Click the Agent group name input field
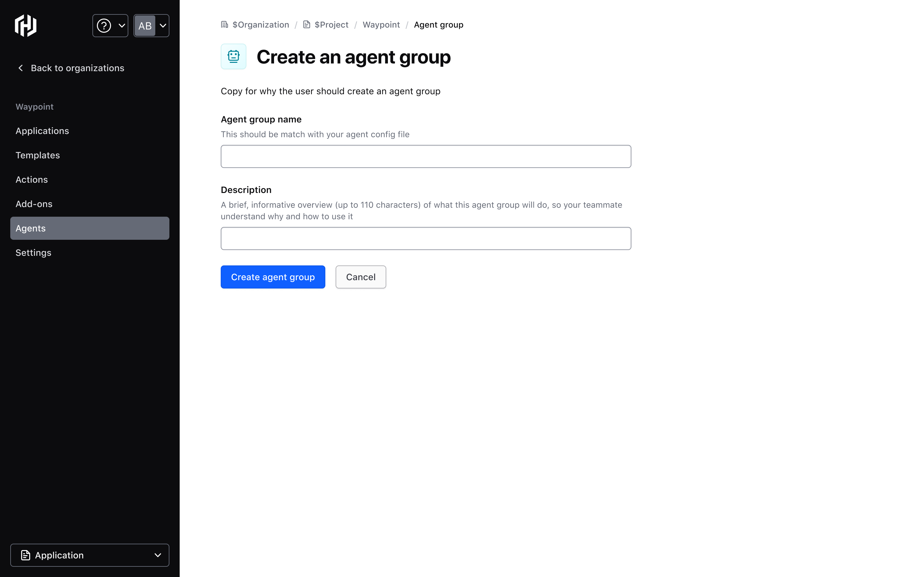This screenshot has height=577, width=924. click(426, 156)
